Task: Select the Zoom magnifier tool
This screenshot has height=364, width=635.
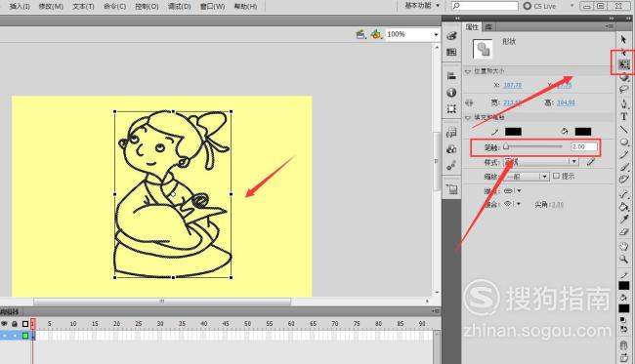Action: (x=624, y=259)
